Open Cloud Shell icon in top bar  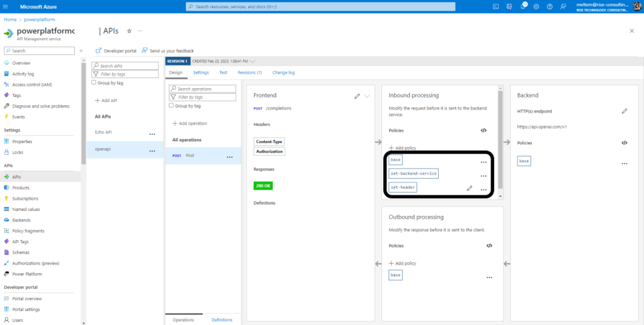[496, 6]
